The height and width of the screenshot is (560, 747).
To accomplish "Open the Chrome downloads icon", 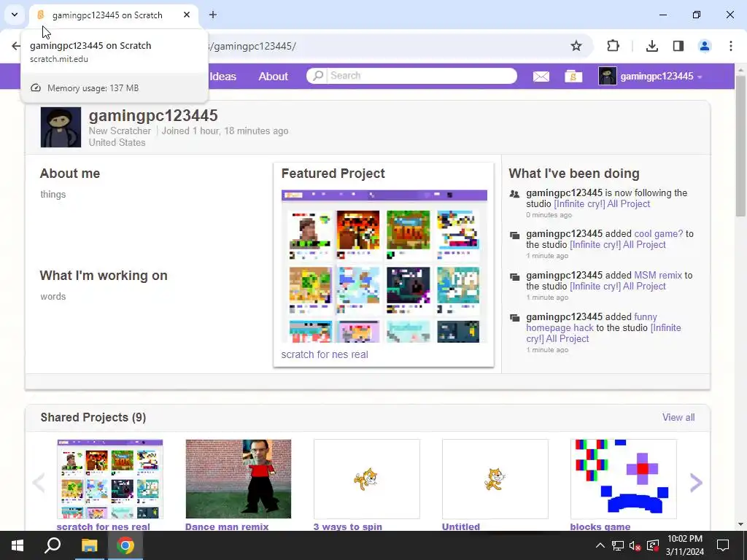I will tap(651, 46).
